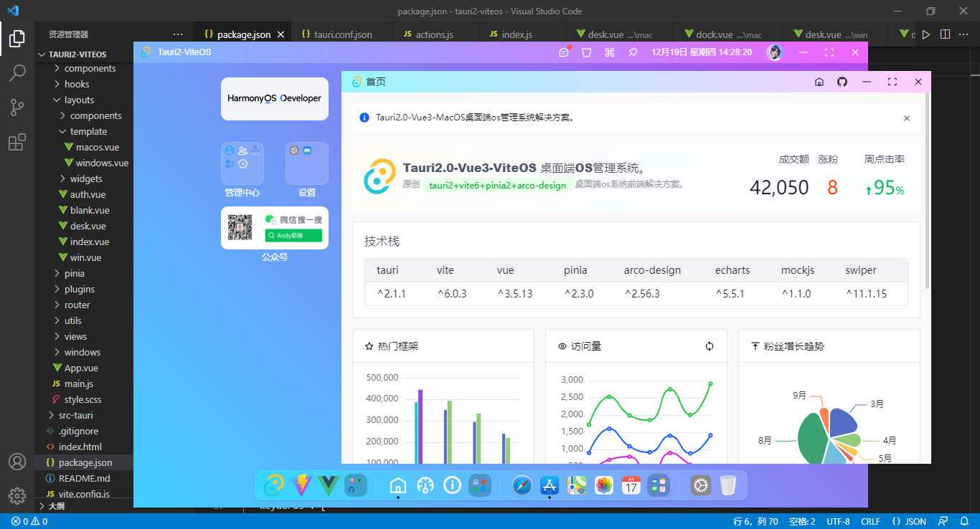This screenshot has width=980, height=529.
Task: Toggle the pin icon in the top taskbar
Action: [633, 52]
